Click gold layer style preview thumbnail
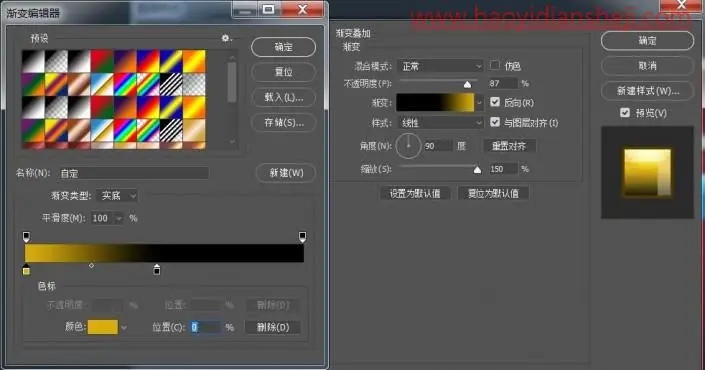The image size is (705, 370). (647, 173)
